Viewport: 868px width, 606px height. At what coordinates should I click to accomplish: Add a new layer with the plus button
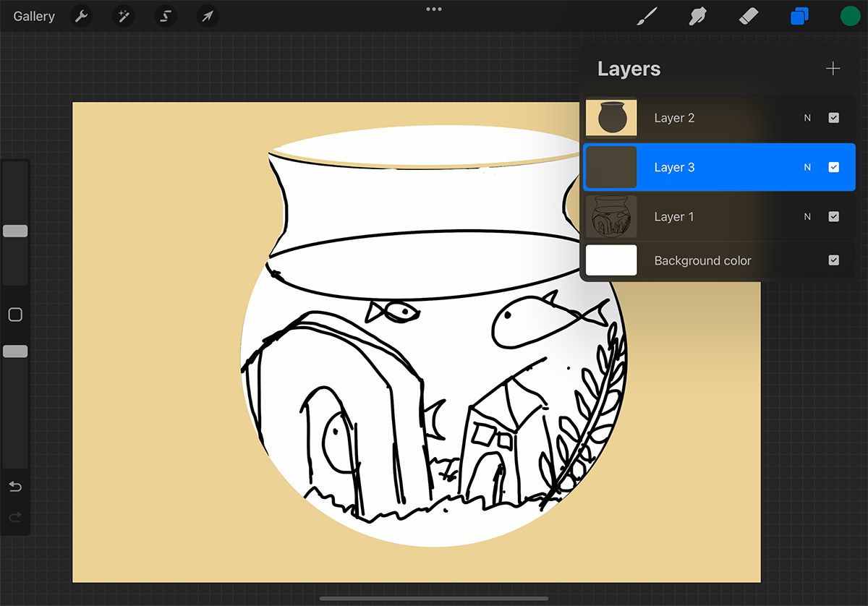pyautogui.click(x=833, y=68)
